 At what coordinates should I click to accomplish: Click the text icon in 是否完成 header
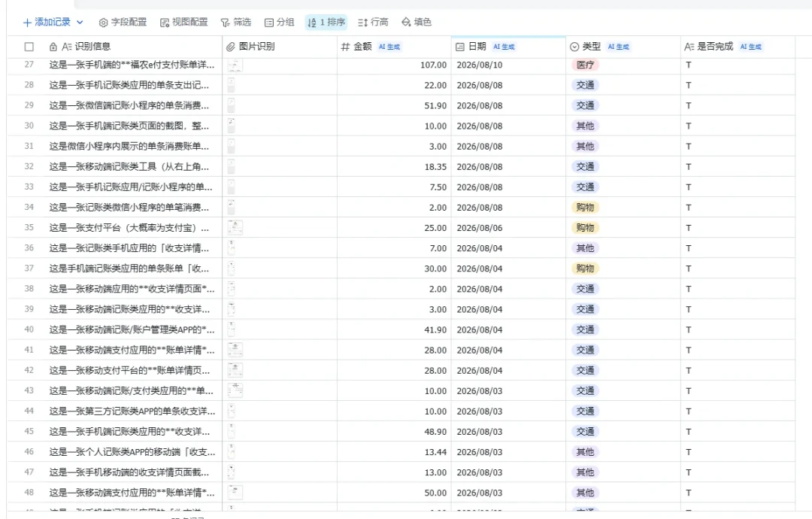coord(689,47)
